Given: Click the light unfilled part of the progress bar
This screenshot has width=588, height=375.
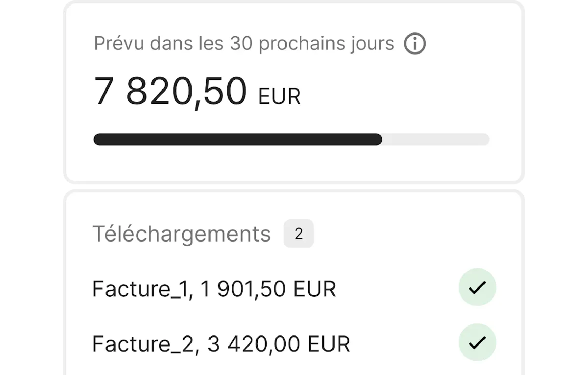Looking at the screenshot, I should pyautogui.click(x=436, y=140).
